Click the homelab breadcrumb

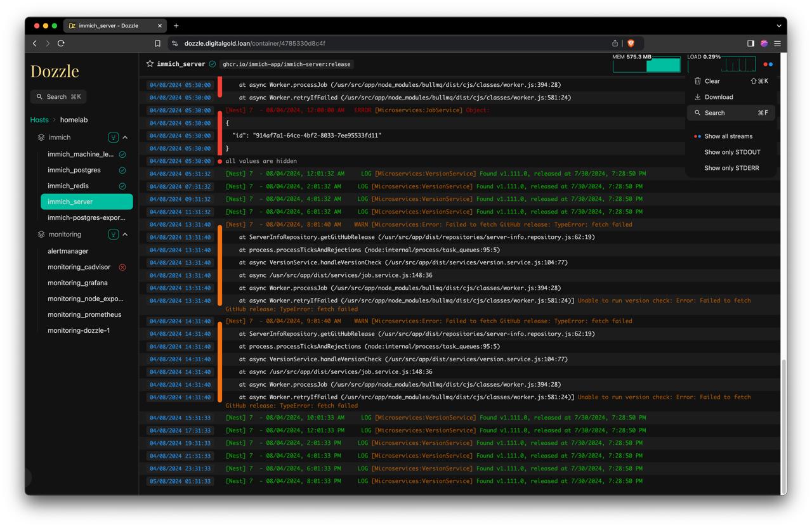[x=74, y=120]
